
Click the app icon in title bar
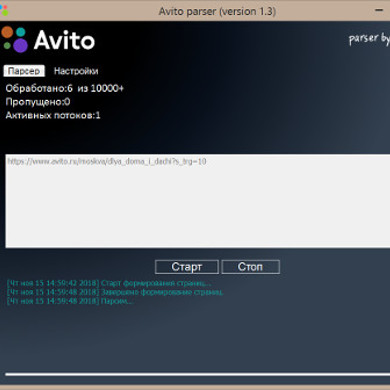(x=4, y=10)
